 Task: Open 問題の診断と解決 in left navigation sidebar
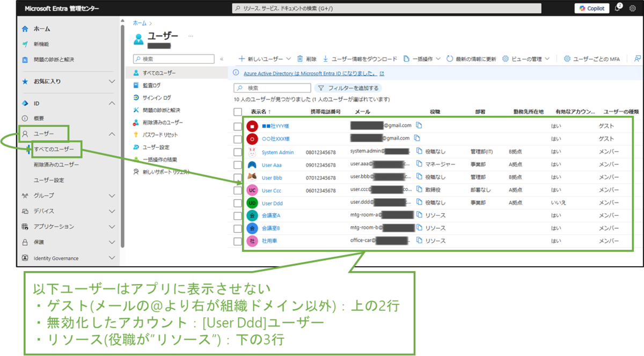54,60
